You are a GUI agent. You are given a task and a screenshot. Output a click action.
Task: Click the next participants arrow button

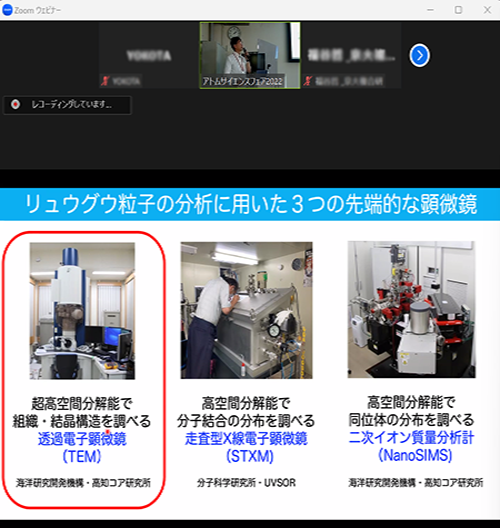pos(419,55)
